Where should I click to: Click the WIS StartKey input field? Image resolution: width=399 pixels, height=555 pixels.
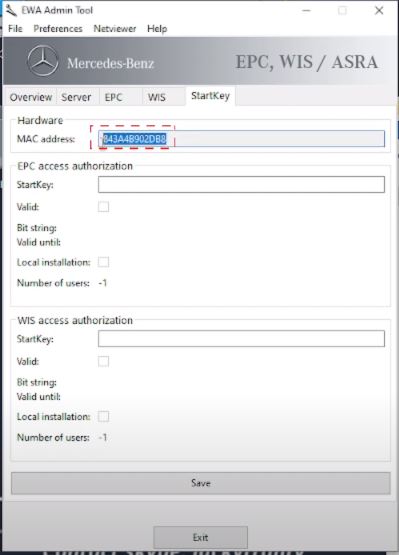click(241, 339)
